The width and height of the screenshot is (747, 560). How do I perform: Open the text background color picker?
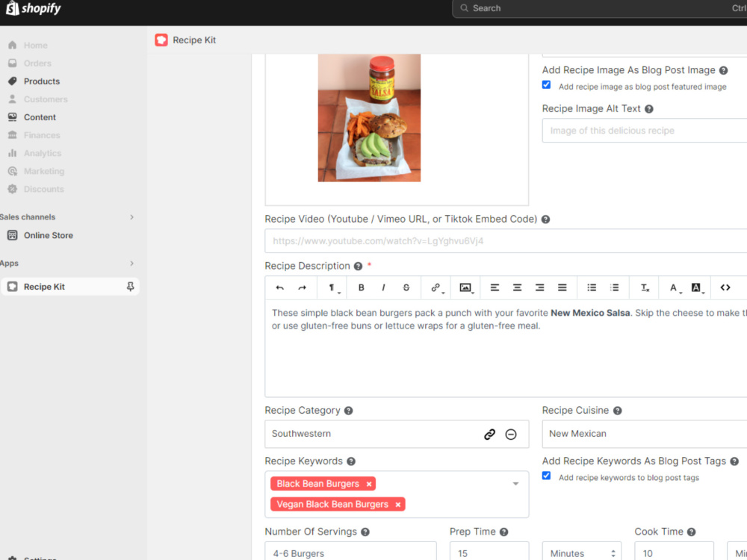[x=697, y=287]
